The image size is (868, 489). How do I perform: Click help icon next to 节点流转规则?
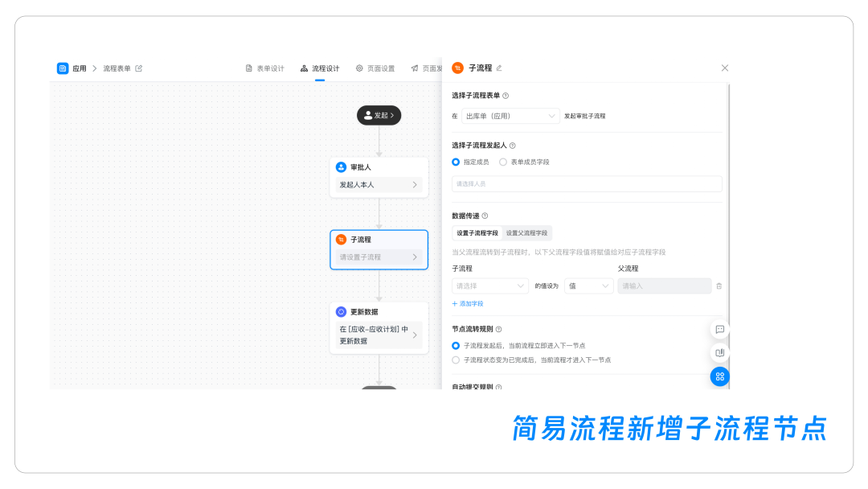(x=499, y=329)
